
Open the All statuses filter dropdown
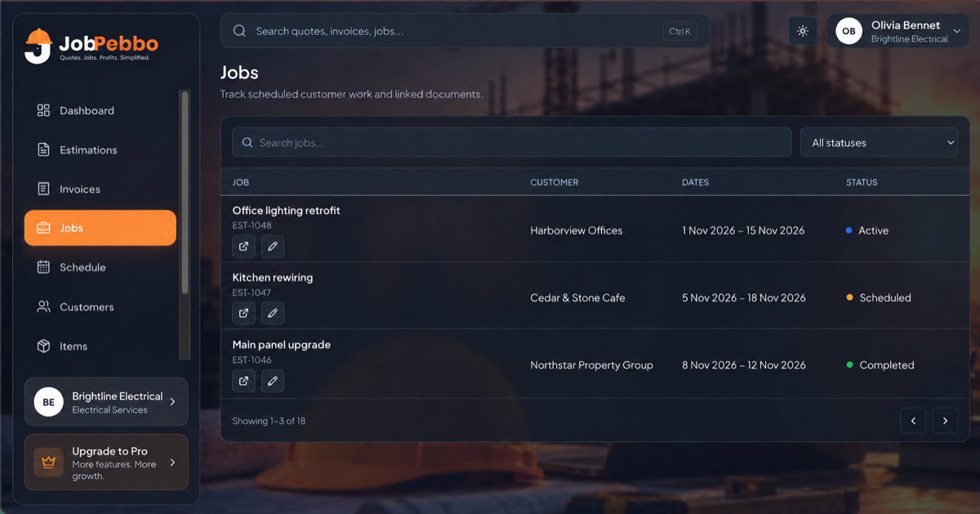[879, 142]
